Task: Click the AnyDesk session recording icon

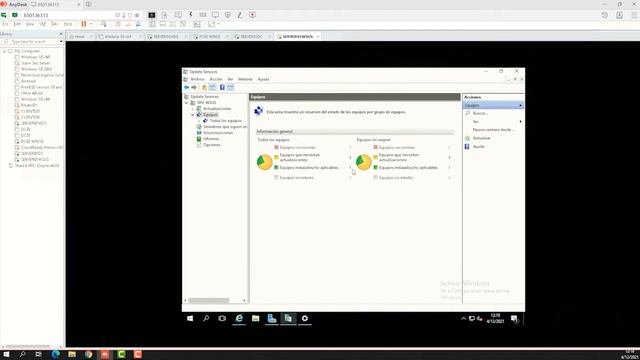Action: 253,15
